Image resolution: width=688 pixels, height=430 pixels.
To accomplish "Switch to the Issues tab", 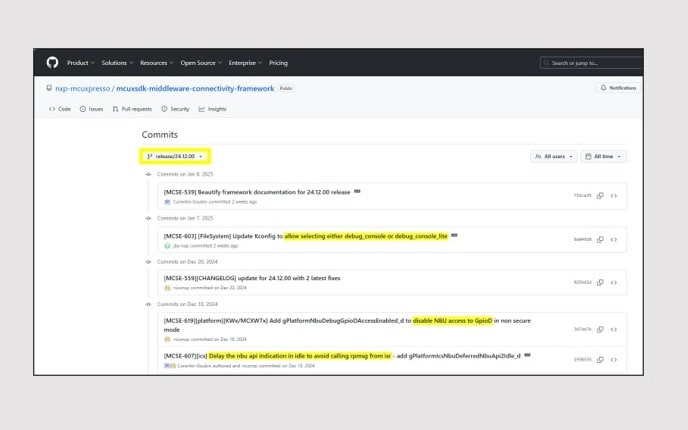I will 92,109.
